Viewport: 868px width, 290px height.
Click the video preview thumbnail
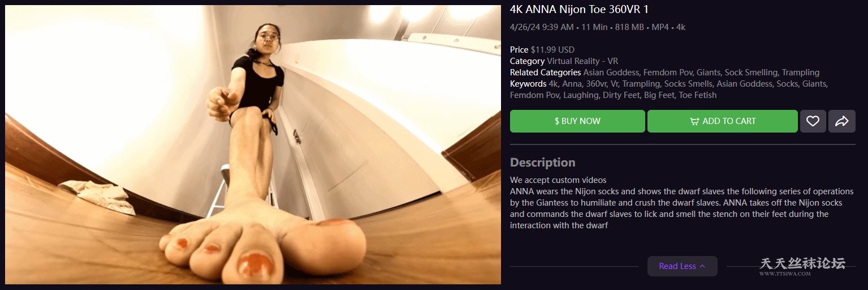pos(253,144)
